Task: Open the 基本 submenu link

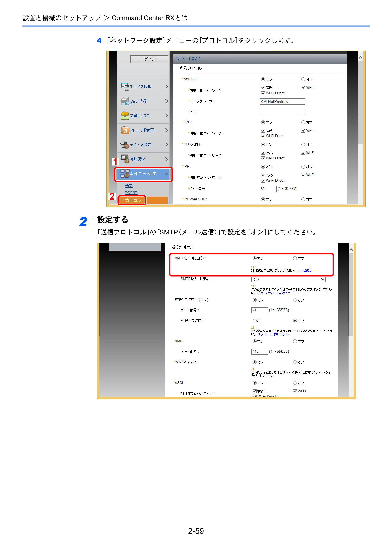Action: tap(129, 186)
